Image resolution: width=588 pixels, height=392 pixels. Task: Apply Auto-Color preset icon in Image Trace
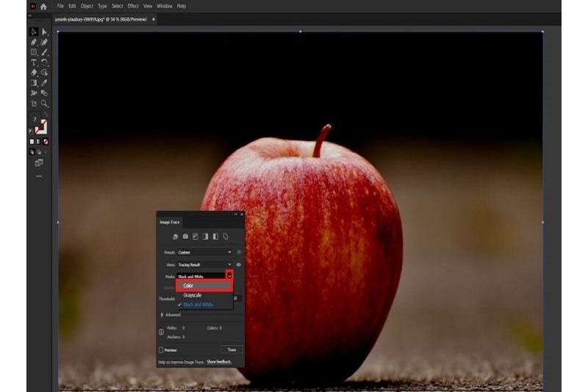(x=175, y=236)
